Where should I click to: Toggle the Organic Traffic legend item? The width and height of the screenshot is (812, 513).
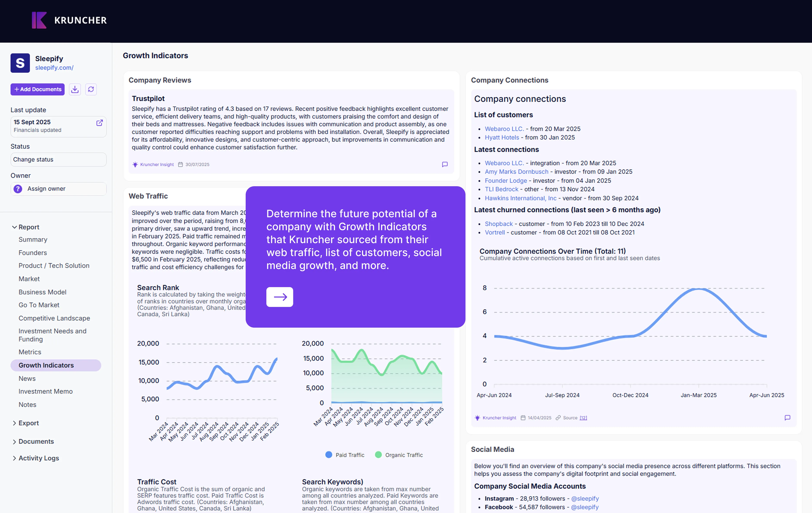399,455
